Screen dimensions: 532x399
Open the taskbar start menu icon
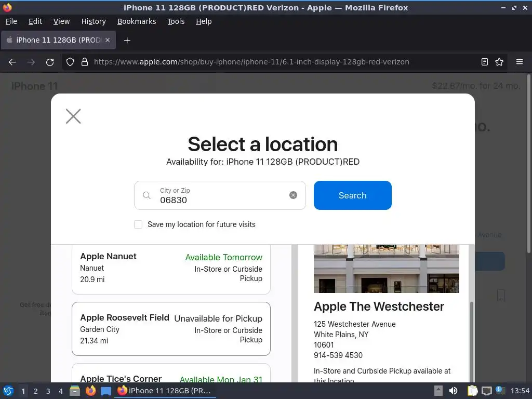coord(8,391)
